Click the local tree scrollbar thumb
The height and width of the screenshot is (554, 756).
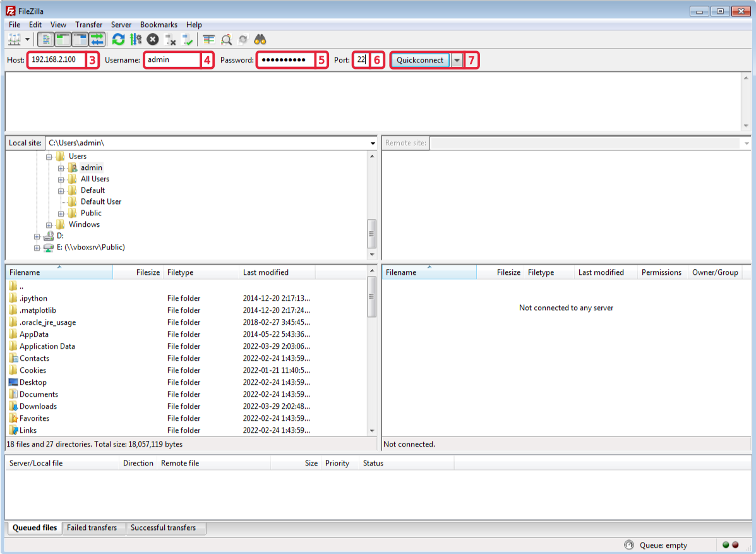coord(372,234)
